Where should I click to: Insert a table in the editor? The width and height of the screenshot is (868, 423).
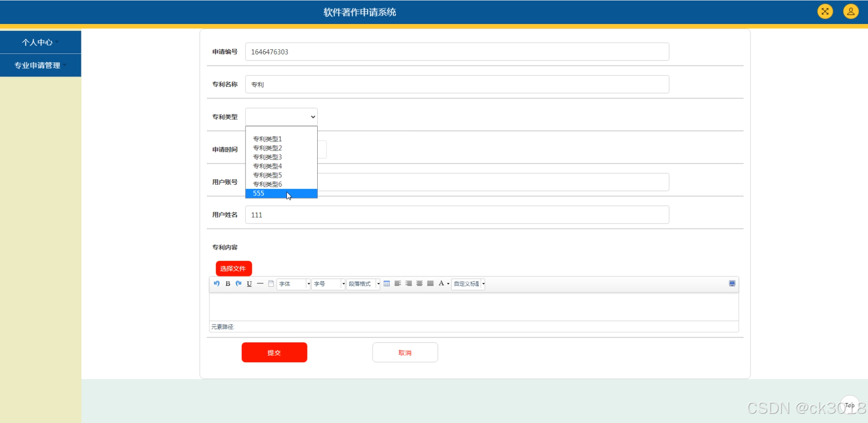(x=387, y=283)
